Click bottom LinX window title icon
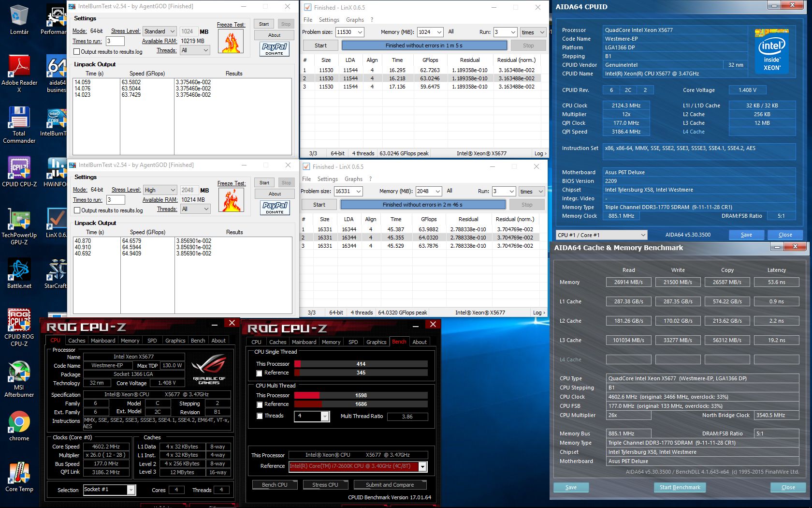812x508 pixels. point(306,166)
